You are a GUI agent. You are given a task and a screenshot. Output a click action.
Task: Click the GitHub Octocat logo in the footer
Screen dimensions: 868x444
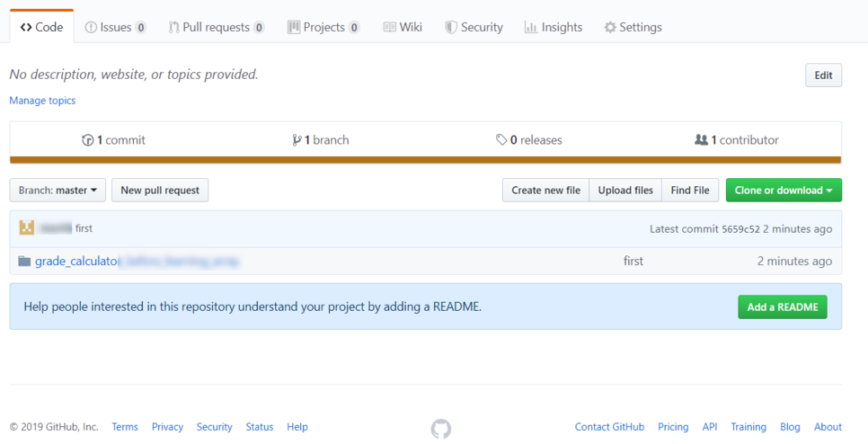coord(441,429)
